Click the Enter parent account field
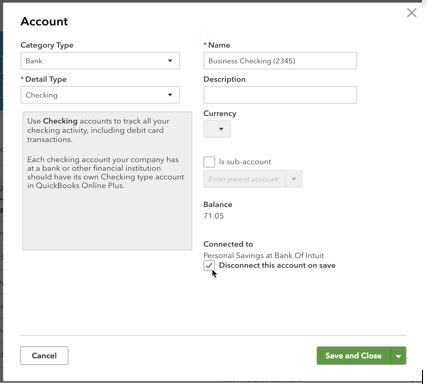 click(244, 179)
